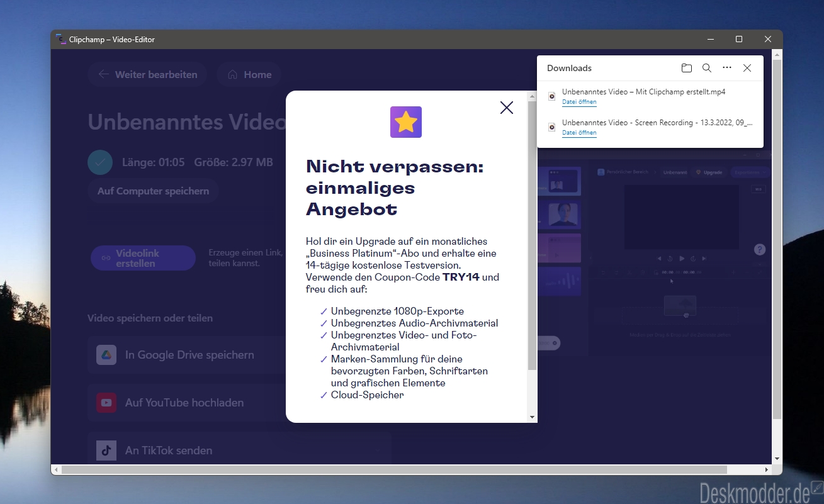Click the back arrow beside Weiter bearbeiten

[x=104, y=74]
